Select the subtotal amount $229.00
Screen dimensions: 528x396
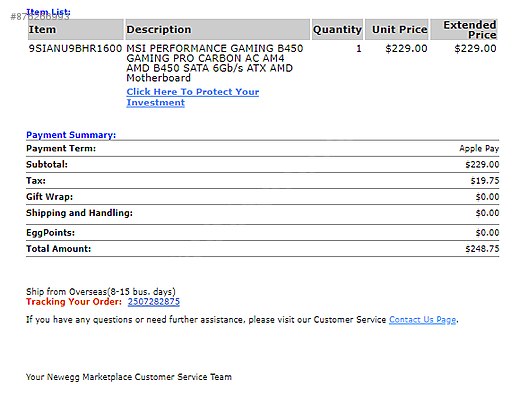click(482, 164)
